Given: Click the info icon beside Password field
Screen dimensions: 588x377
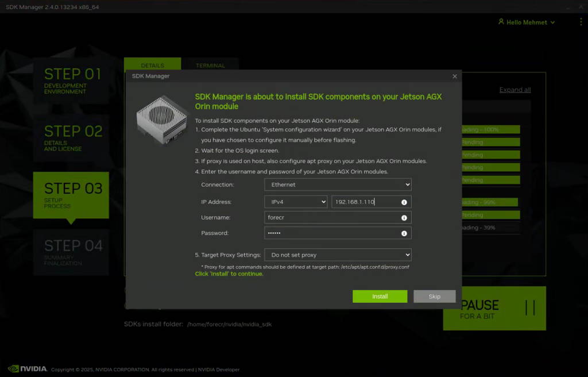Looking at the screenshot, I should (404, 233).
